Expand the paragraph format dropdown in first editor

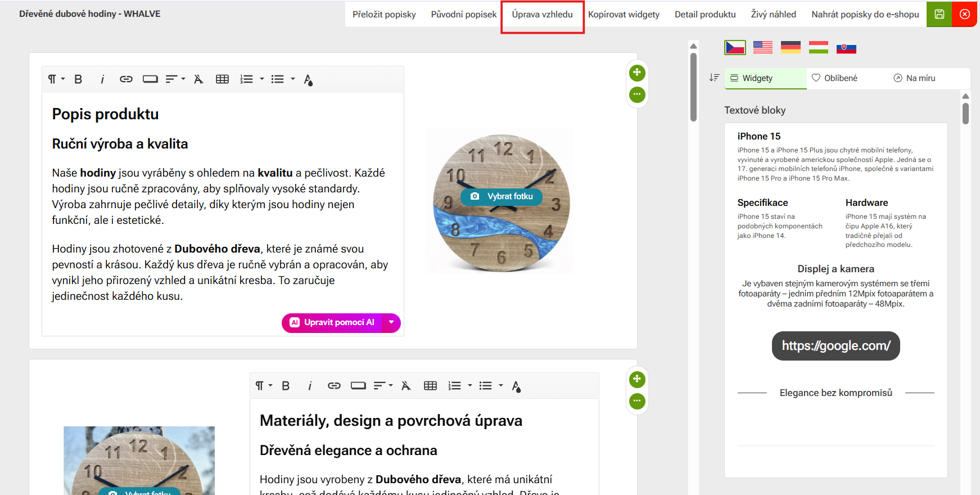click(x=56, y=79)
